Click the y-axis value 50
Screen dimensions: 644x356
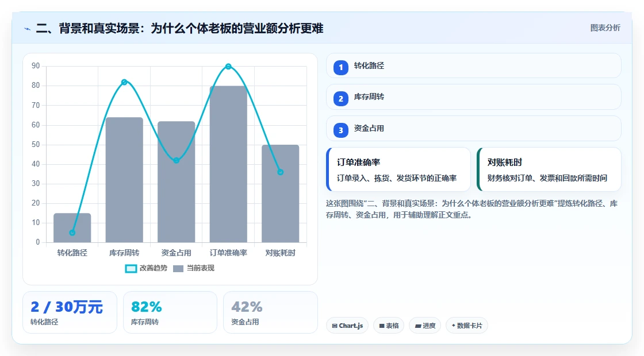(x=36, y=144)
